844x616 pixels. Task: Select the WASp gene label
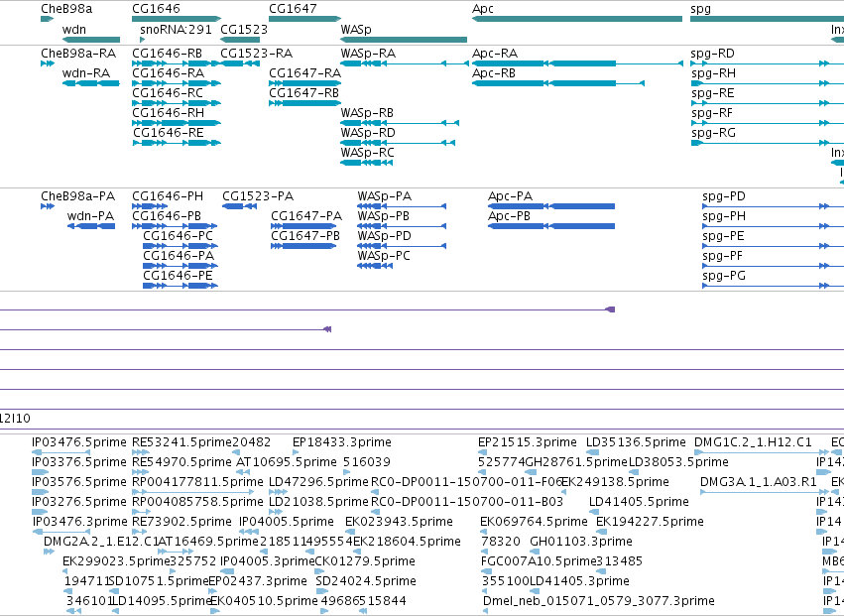(x=356, y=29)
